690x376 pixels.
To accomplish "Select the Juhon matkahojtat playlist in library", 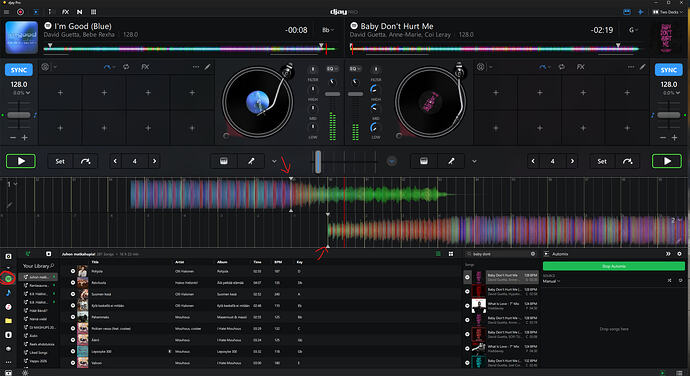I will (x=40, y=277).
